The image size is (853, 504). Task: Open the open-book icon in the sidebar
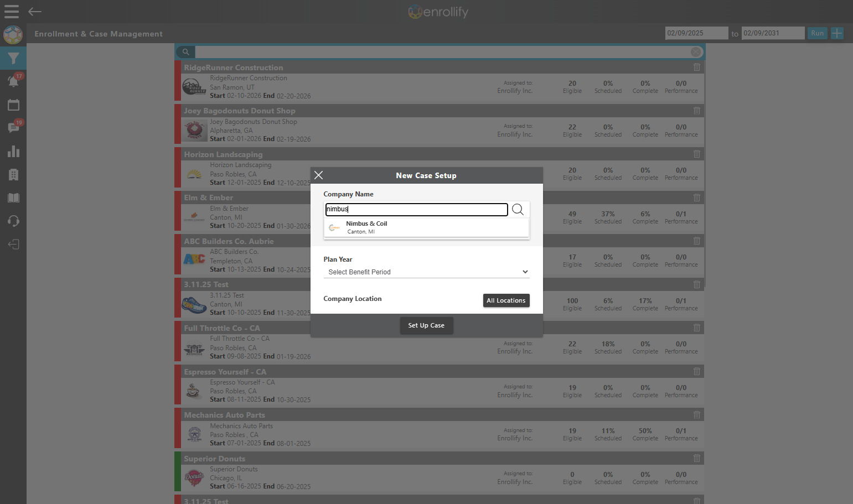pos(13,198)
